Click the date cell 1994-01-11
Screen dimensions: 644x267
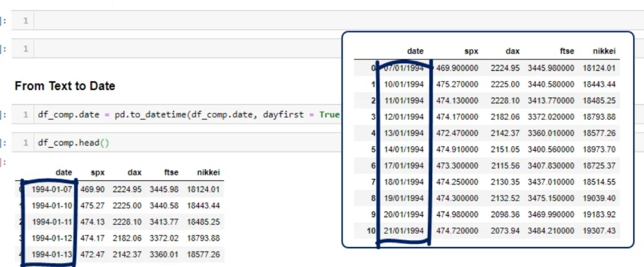click(x=52, y=222)
